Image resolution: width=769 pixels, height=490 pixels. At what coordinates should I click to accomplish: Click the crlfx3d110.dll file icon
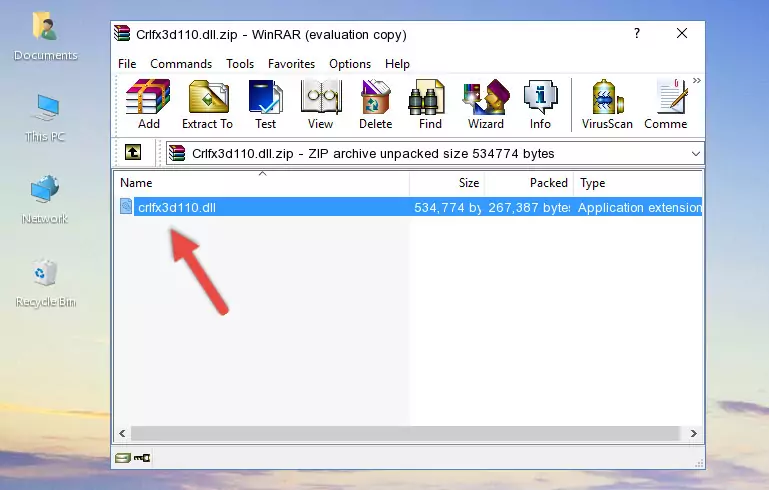tap(126, 206)
